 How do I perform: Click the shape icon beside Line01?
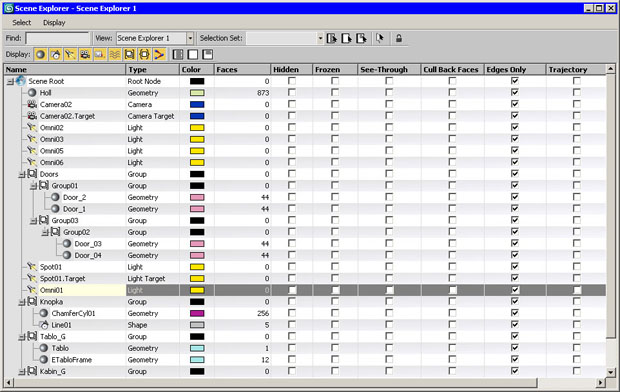(44, 325)
